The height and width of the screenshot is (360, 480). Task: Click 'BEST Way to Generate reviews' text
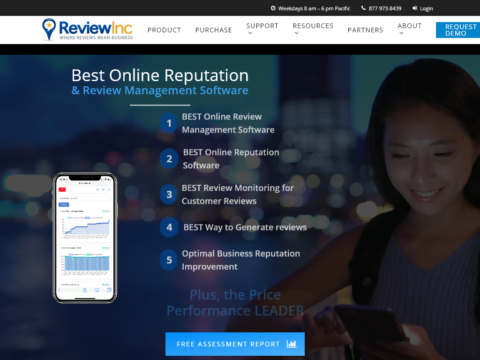pyautogui.click(x=245, y=227)
